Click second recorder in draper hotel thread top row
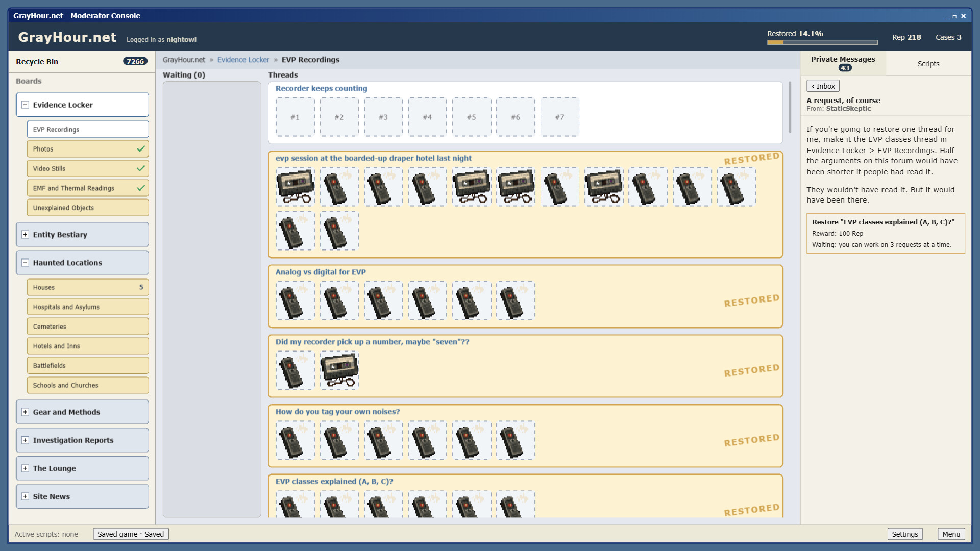This screenshot has width=980, height=551. (x=383, y=187)
